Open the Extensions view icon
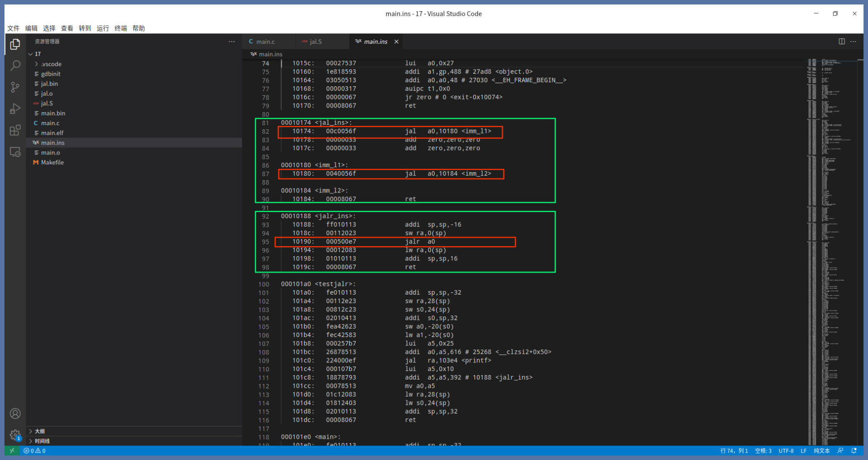 click(15, 131)
